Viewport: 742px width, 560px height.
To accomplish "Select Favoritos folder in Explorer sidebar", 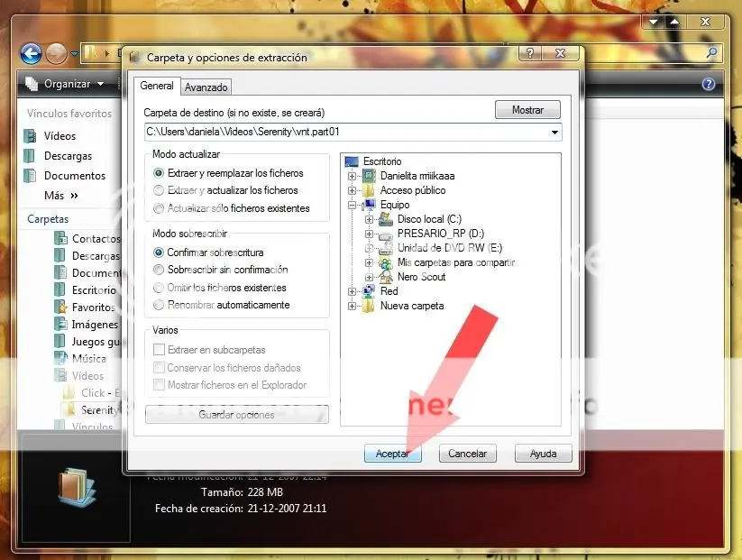I will 85,308.
